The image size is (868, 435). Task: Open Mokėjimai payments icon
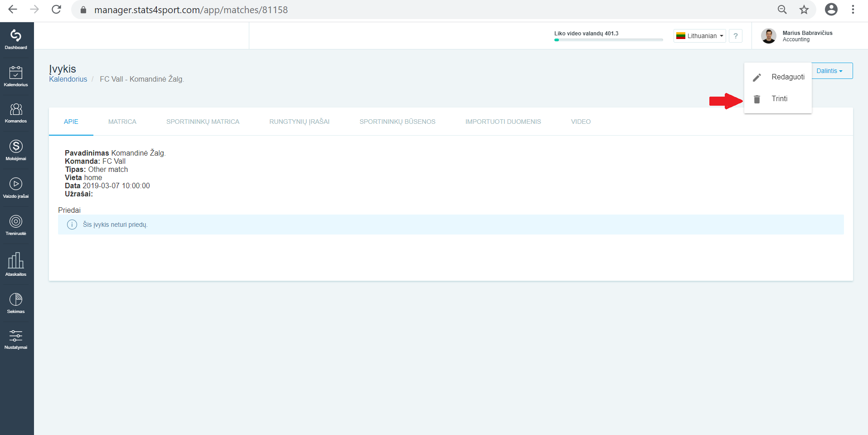click(16, 150)
